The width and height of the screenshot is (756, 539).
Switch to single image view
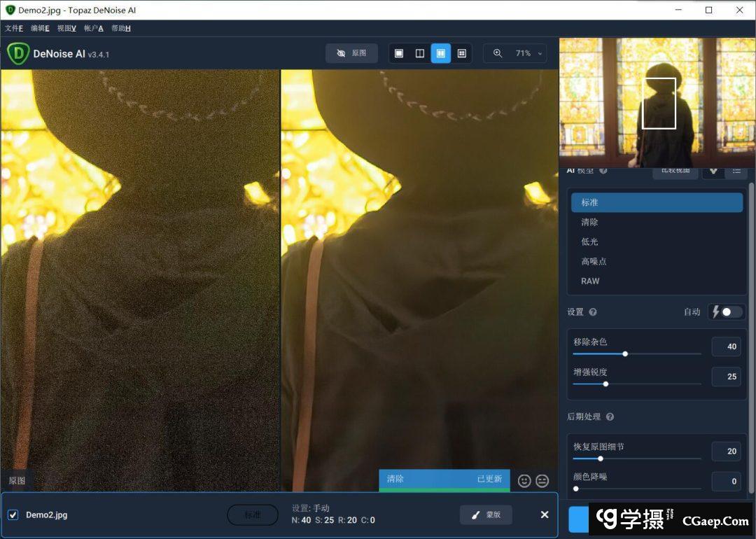[399, 53]
